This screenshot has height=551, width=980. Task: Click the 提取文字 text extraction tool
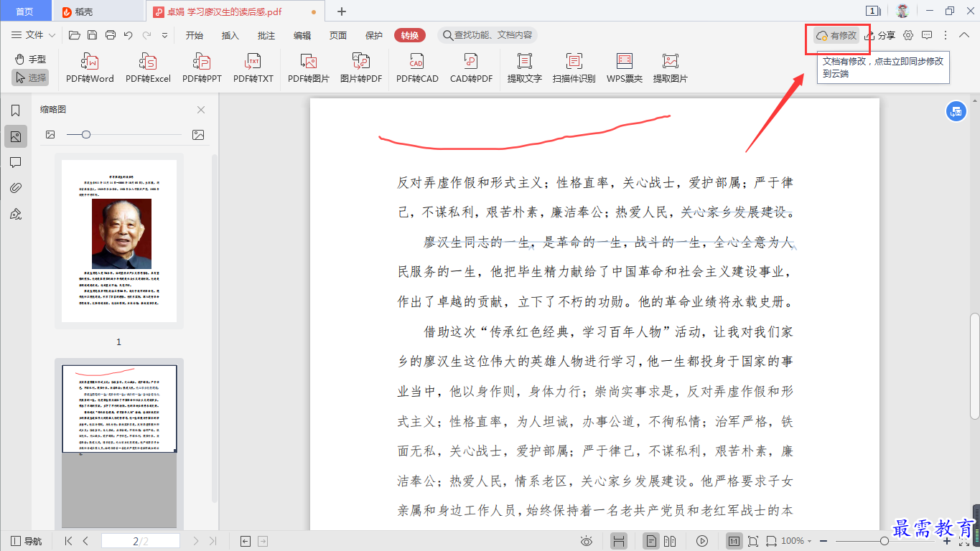tap(525, 69)
